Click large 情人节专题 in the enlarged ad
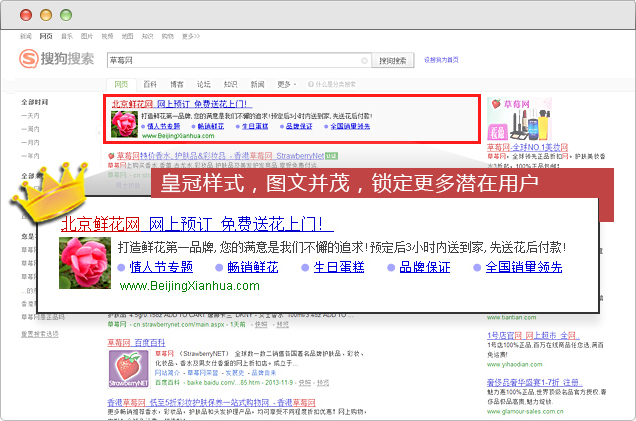 click(161, 267)
